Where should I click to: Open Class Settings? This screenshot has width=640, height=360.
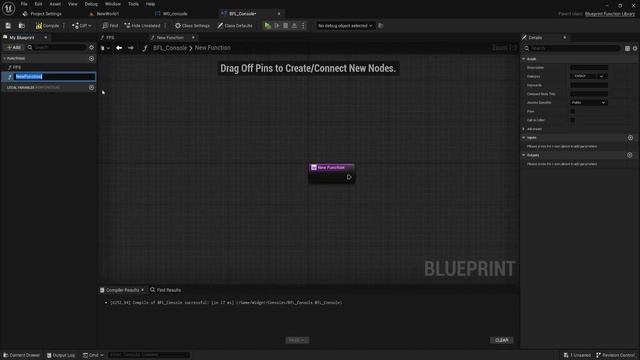(x=192, y=26)
